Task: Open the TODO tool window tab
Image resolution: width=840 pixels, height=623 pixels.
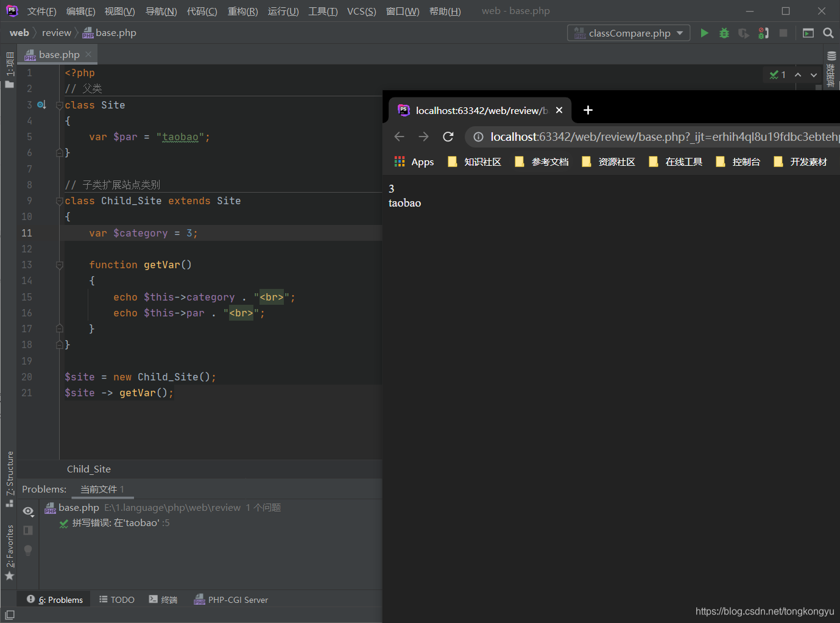Action: 117,600
